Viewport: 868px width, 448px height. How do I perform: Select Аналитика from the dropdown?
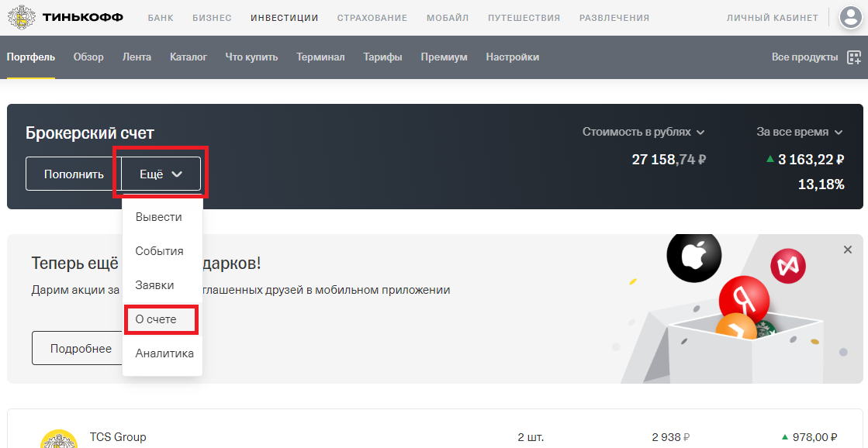pyautogui.click(x=164, y=353)
